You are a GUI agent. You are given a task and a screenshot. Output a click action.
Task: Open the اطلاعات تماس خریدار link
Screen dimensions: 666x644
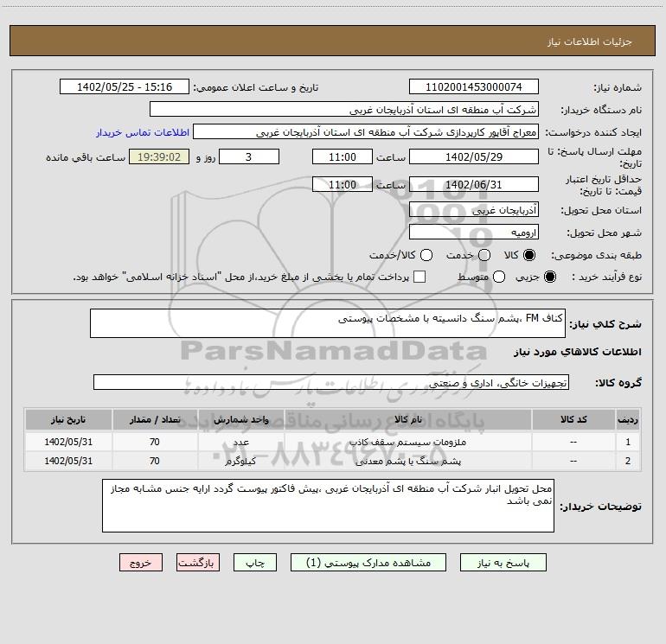coord(143,132)
